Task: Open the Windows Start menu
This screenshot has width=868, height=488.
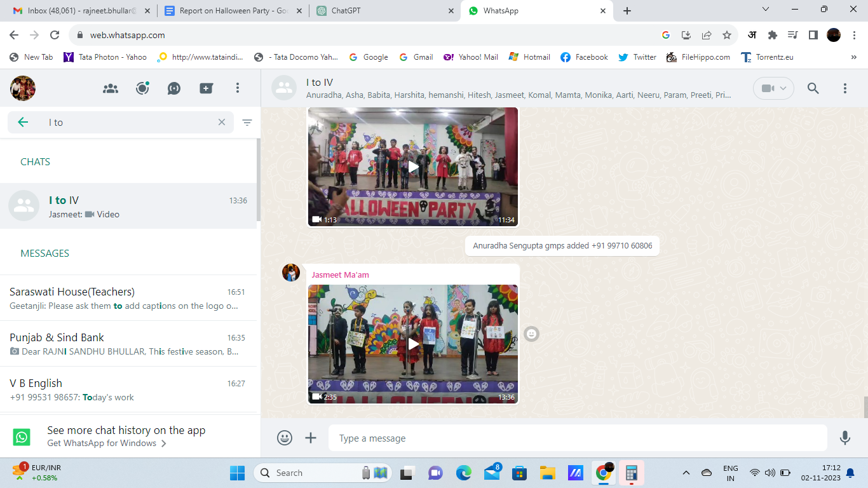Action: click(237, 473)
